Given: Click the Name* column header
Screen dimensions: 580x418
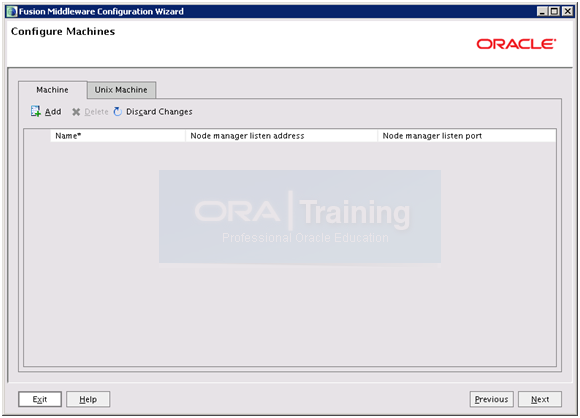Looking at the screenshot, I should [x=118, y=136].
